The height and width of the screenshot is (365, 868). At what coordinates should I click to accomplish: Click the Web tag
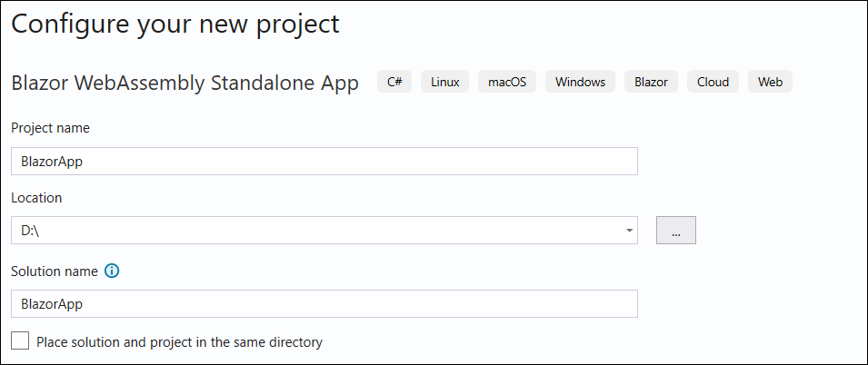coord(770,82)
